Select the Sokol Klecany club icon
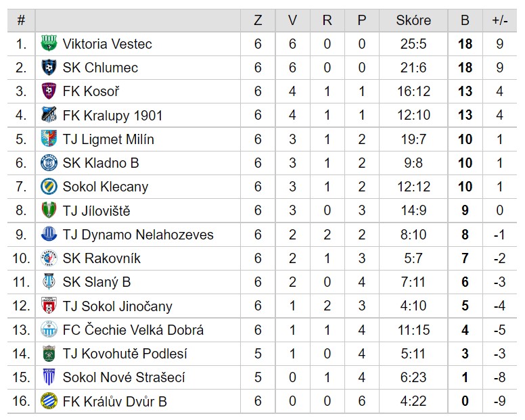525x420 pixels. point(49,187)
